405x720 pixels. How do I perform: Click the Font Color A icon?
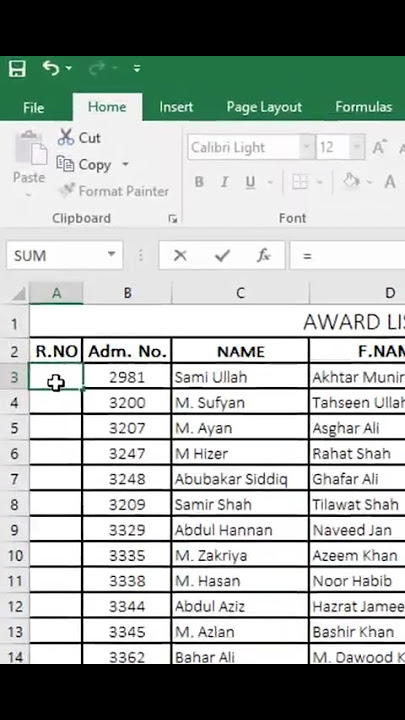click(390, 182)
